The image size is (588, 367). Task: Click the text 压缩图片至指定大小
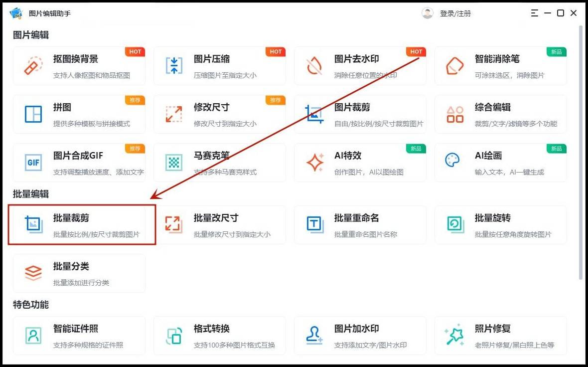(225, 75)
